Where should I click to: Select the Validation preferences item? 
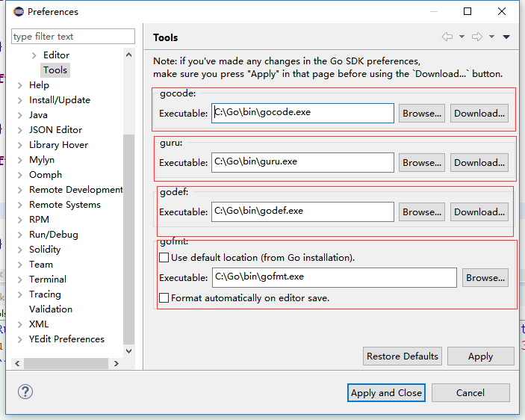(51, 309)
